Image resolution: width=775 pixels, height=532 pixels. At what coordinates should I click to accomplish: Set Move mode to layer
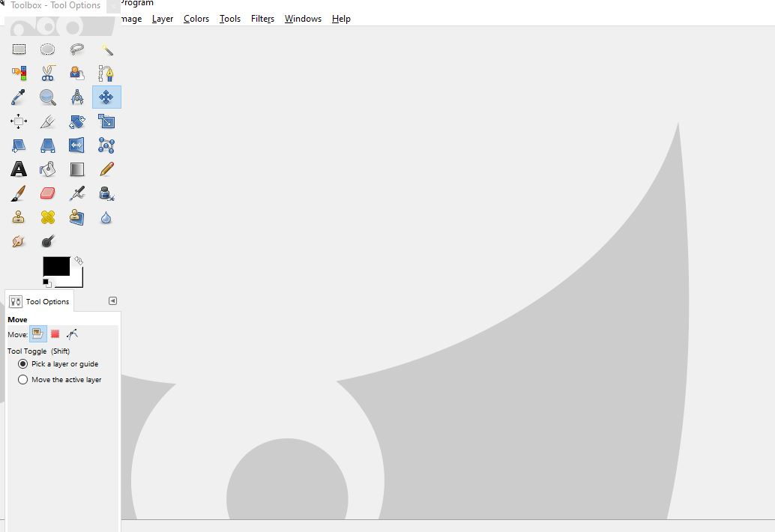coord(38,334)
